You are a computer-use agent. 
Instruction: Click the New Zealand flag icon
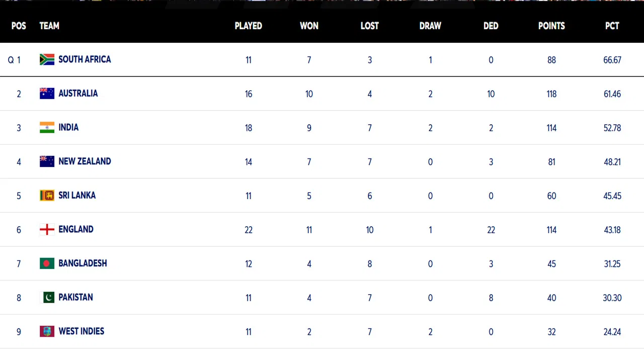click(x=47, y=161)
